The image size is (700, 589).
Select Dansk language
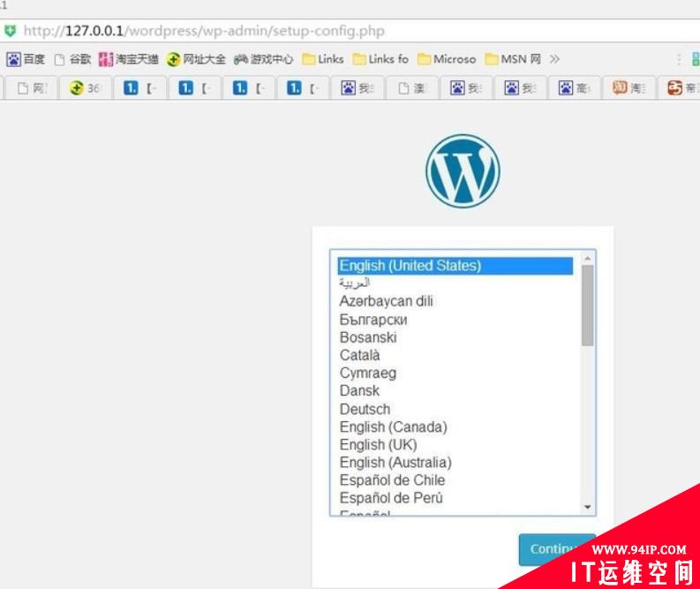tap(455, 390)
